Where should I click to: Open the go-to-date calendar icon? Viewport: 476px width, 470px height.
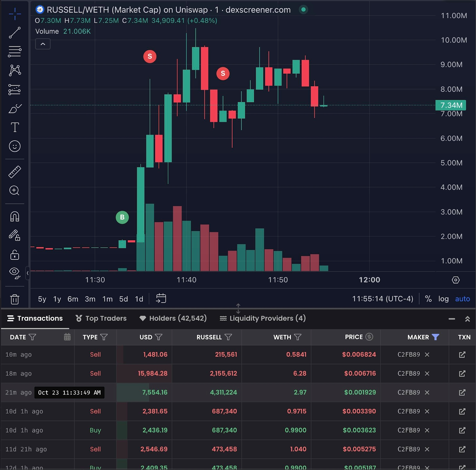coord(161,298)
